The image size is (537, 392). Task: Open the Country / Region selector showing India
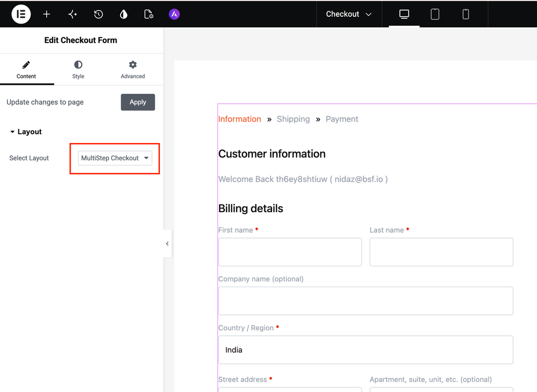click(366, 350)
